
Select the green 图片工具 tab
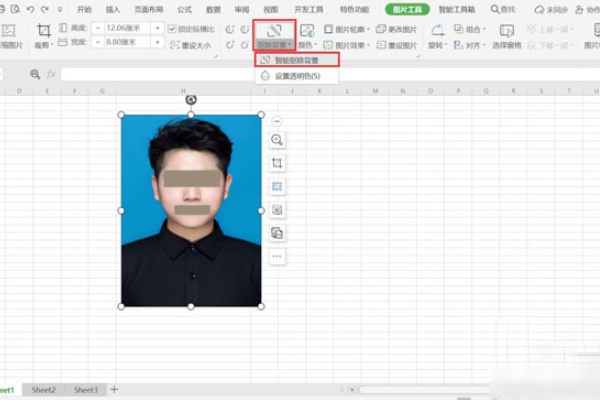tap(407, 9)
